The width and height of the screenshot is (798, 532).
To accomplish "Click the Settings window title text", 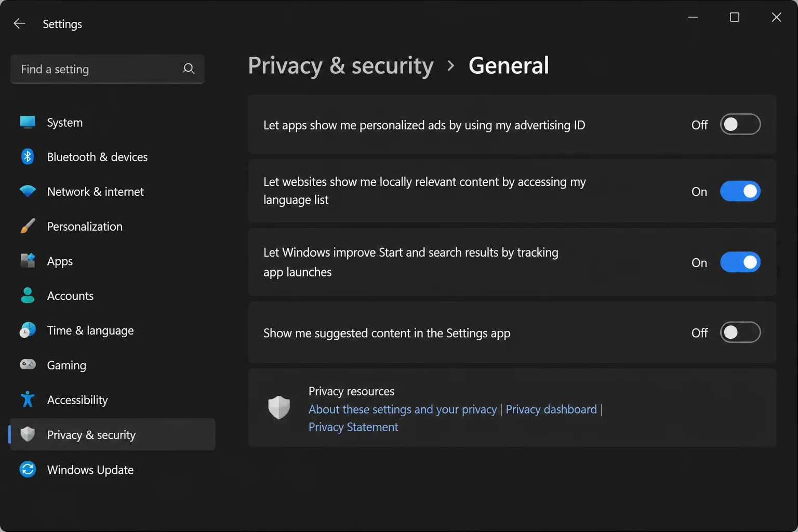I will coord(62,24).
